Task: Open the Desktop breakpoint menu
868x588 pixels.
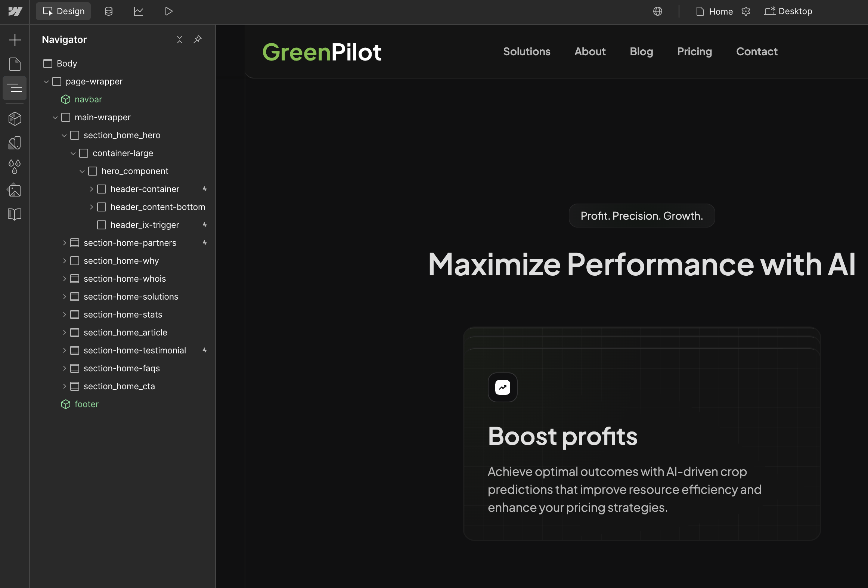Action: 788,11
